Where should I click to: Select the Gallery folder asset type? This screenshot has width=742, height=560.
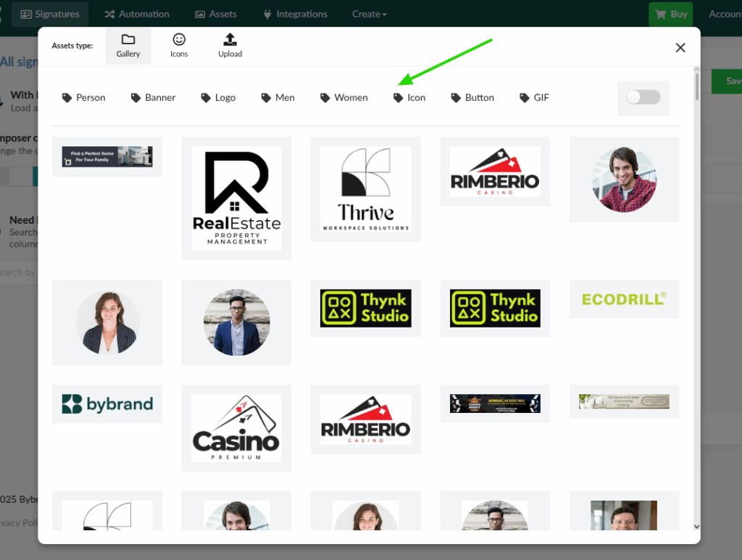tap(128, 46)
